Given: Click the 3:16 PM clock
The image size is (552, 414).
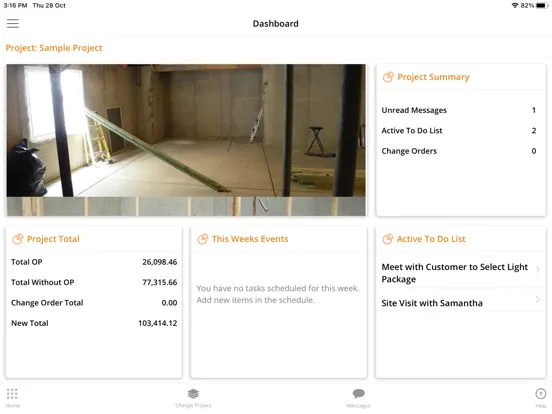Looking at the screenshot, I should 15,5.
